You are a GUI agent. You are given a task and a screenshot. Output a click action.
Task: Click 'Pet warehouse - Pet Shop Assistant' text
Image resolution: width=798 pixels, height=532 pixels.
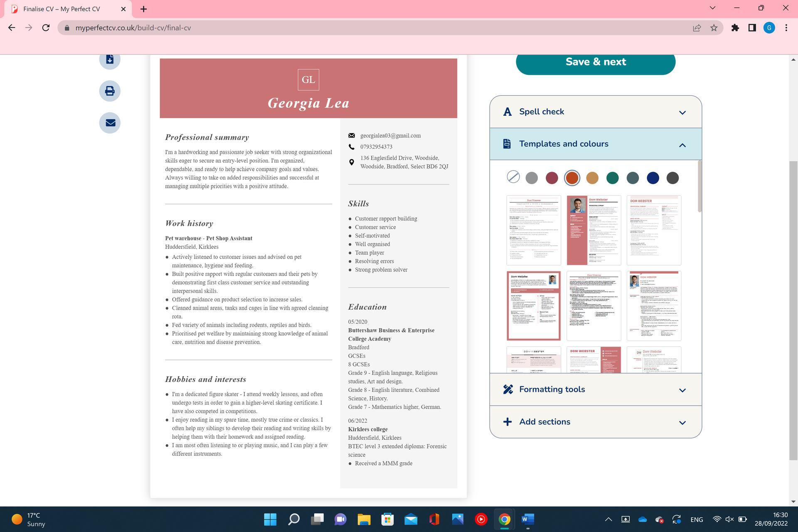tap(209, 238)
